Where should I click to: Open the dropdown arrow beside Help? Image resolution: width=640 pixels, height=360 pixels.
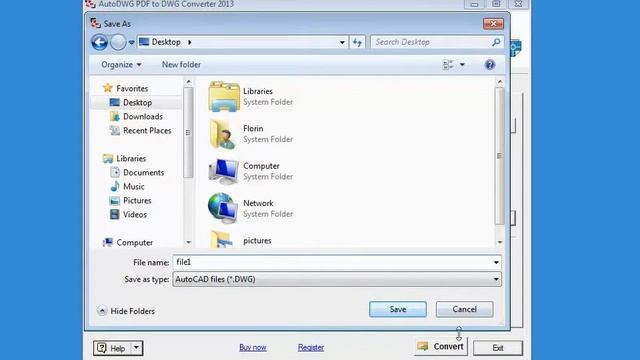[x=136, y=348]
